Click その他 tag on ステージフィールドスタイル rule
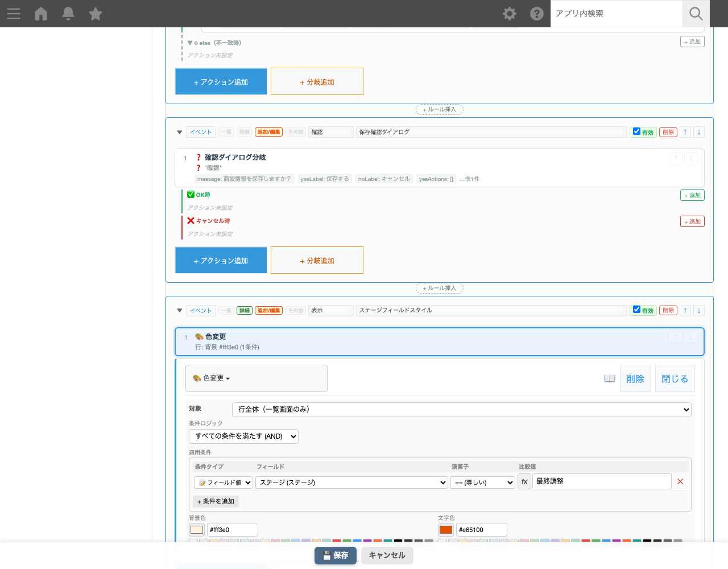The height and width of the screenshot is (569, 728). click(296, 311)
